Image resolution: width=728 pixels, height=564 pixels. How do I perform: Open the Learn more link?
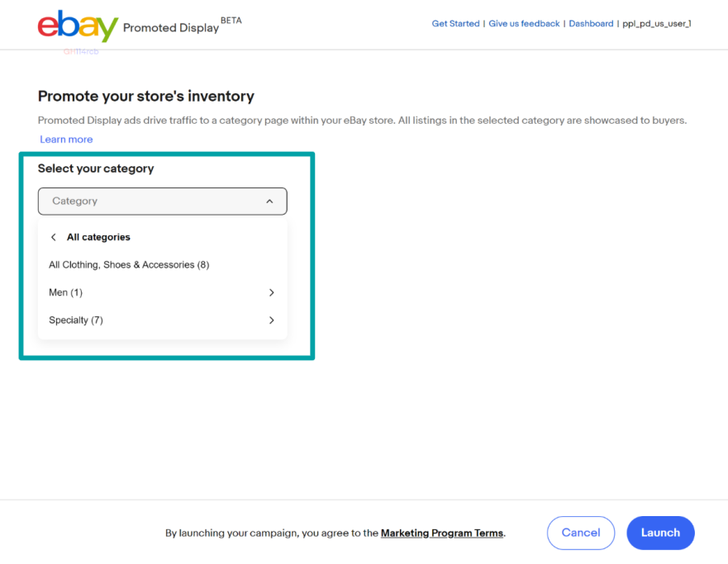(66, 140)
